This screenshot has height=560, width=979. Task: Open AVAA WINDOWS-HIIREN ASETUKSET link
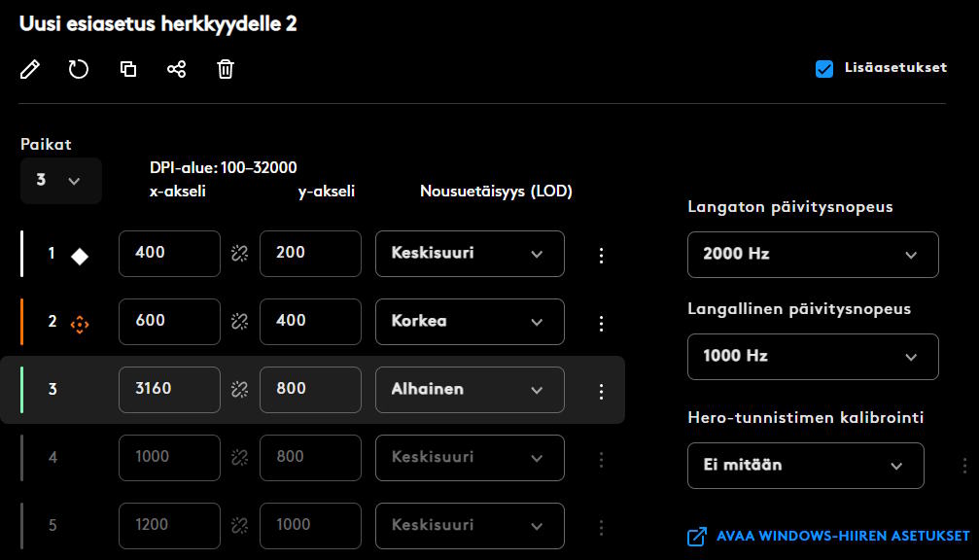tap(828, 537)
